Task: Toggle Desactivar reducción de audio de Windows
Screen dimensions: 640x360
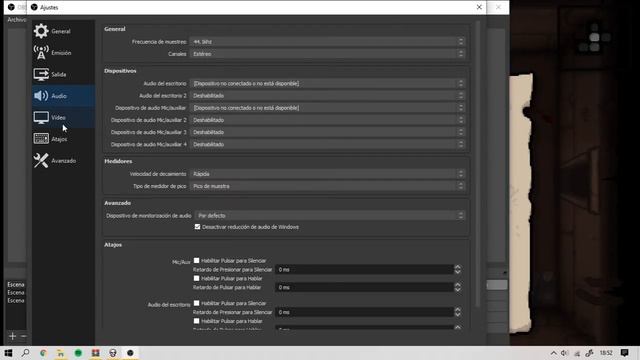Action: (198, 227)
